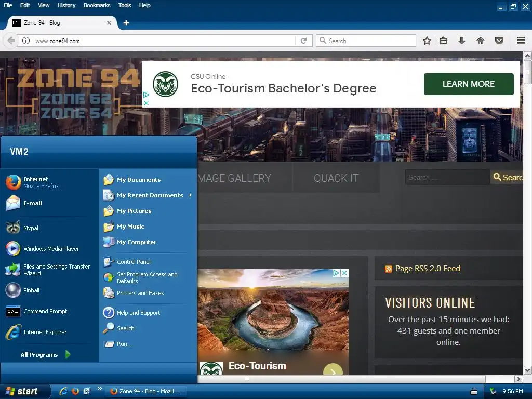Open the Downloads arrow icon

click(461, 41)
